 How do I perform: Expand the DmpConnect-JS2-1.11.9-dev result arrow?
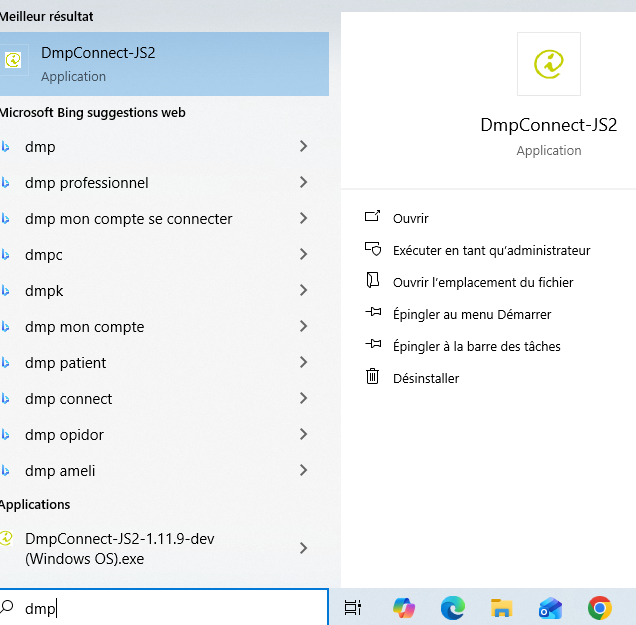click(x=303, y=548)
